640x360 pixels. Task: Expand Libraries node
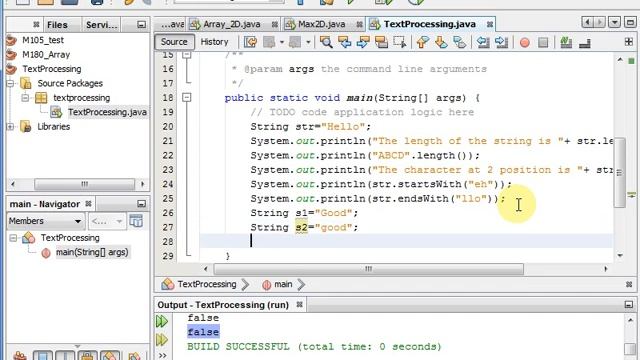(10, 127)
